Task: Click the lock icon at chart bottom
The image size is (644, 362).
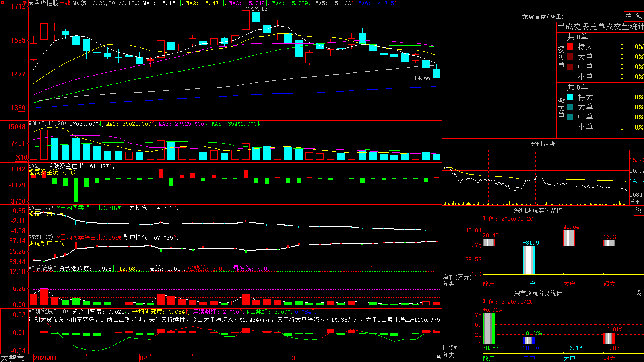Action: click(438, 357)
